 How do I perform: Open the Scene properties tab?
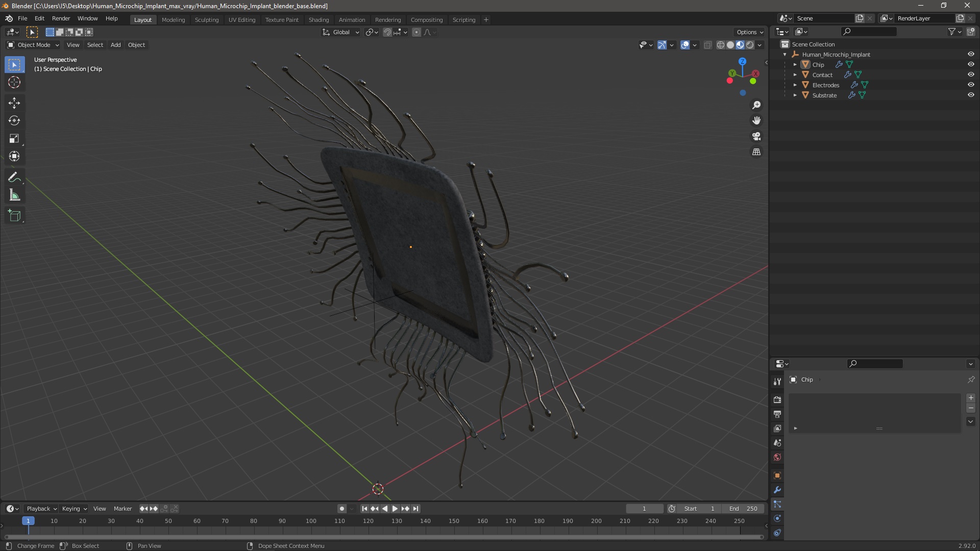coord(777,443)
